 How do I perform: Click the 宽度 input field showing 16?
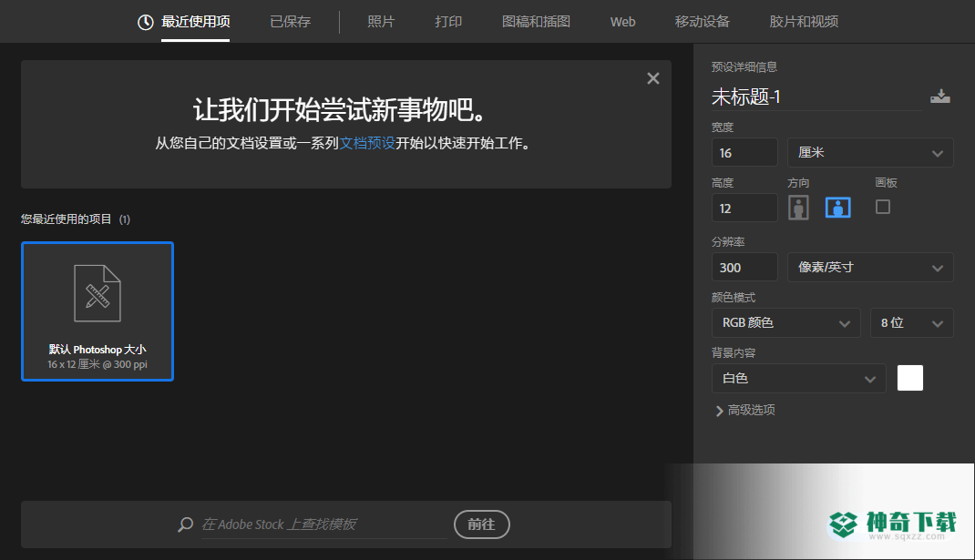[x=744, y=152]
